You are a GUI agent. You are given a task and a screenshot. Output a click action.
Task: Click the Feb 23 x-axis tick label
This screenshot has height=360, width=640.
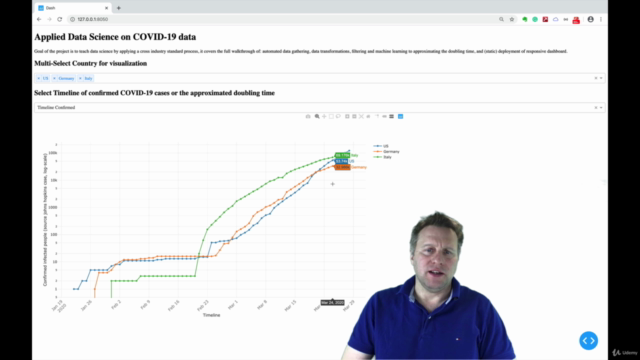203,305
